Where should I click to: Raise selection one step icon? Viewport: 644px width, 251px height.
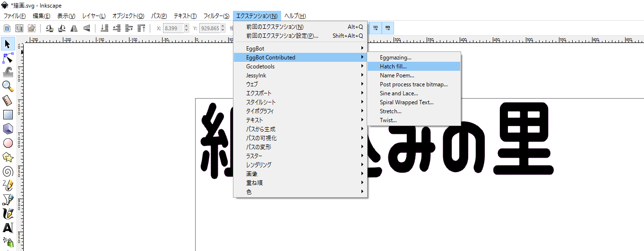(x=129, y=28)
